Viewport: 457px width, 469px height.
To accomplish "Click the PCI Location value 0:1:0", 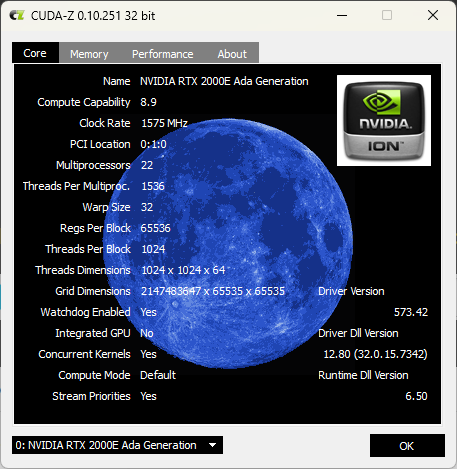I will pyautogui.click(x=153, y=144).
